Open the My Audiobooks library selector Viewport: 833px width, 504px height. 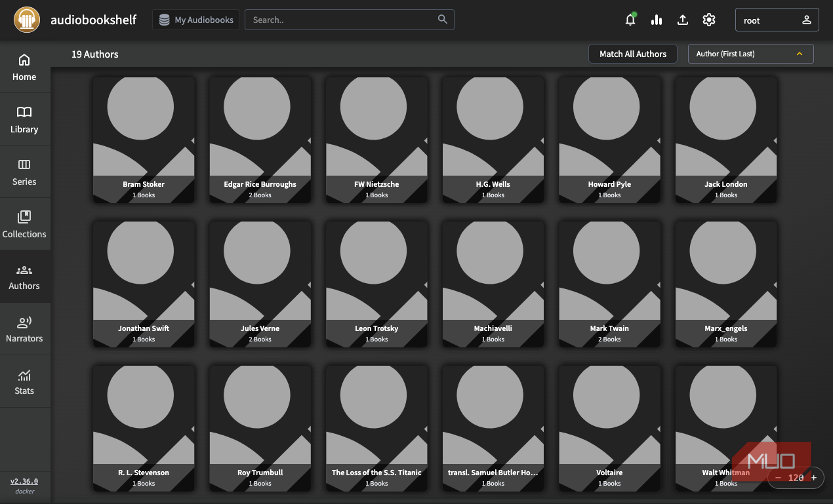pos(196,20)
